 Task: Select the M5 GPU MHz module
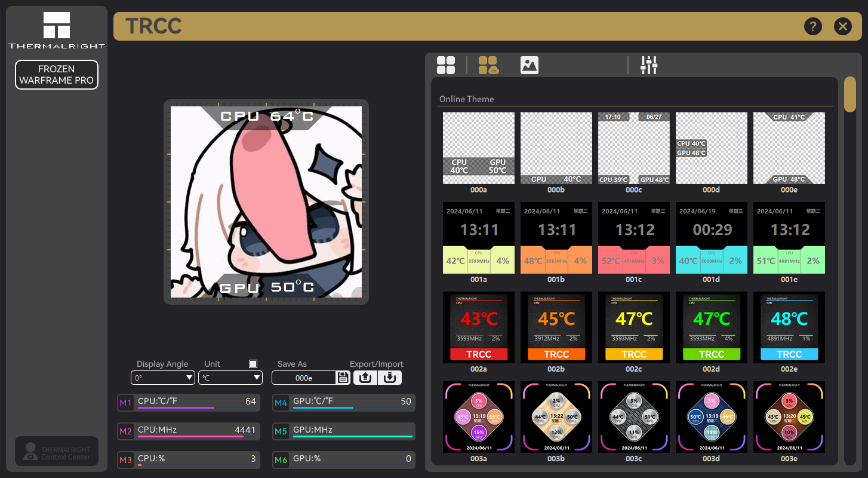(281, 431)
